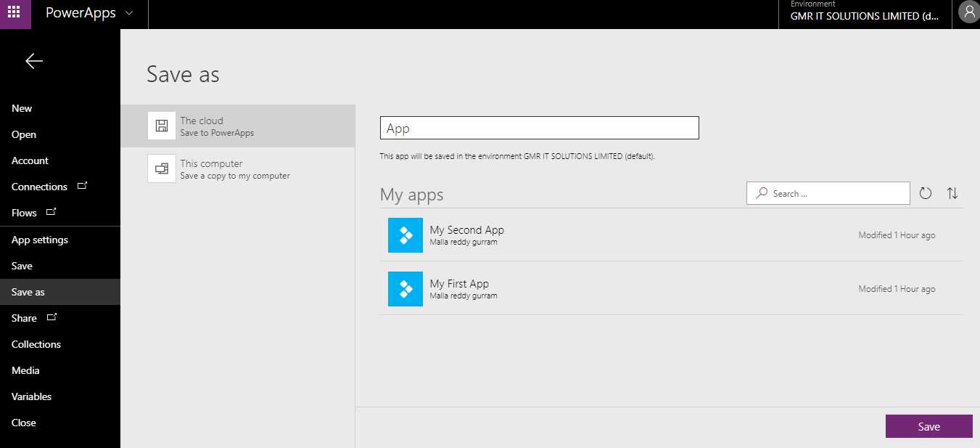Click the This computer icon
This screenshot has height=448, width=980.
(x=162, y=168)
